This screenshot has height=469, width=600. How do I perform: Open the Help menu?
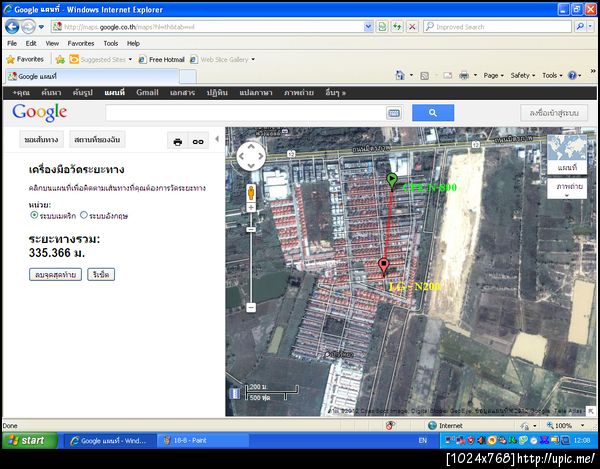coord(133,43)
